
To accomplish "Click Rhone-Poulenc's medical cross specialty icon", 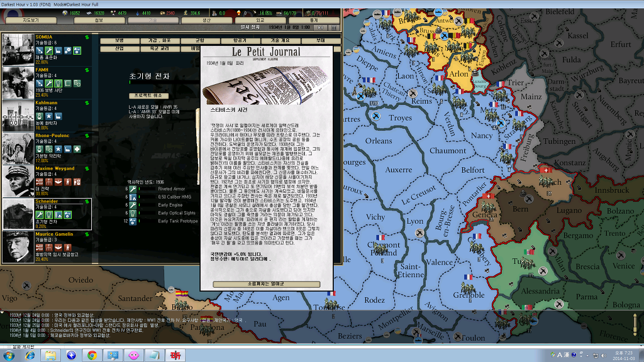I will [x=77, y=149].
